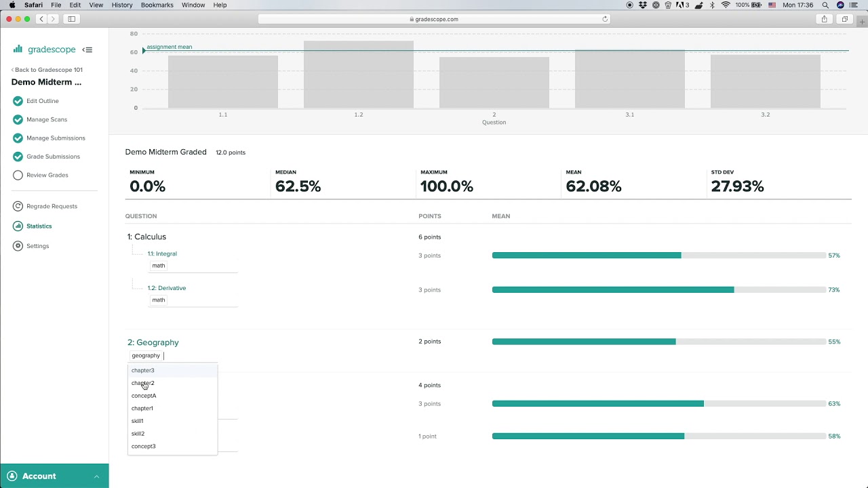The height and width of the screenshot is (488, 868).
Task: Open Review Grades step
Action: click(47, 175)
